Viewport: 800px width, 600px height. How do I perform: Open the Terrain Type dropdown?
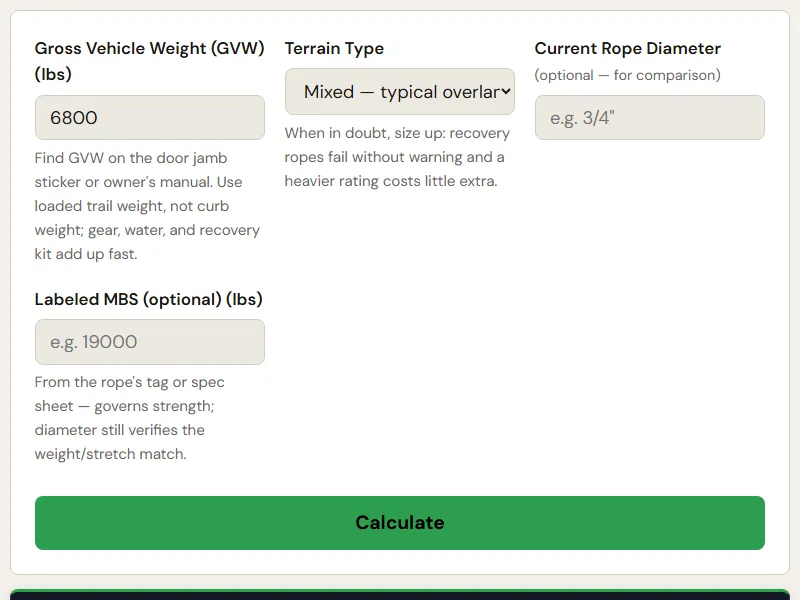pos(399,92)
